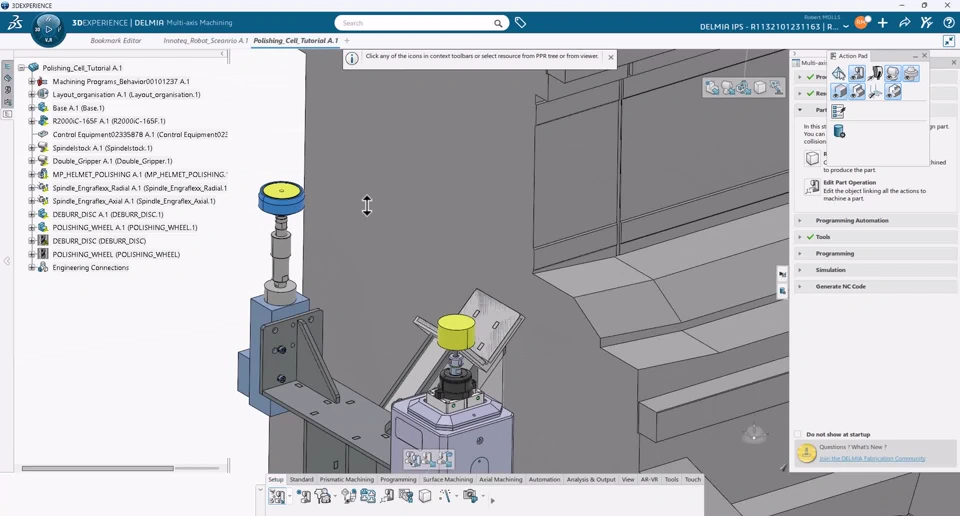The height and width of the screenshot is (516, 960).
Task: Expand the Tools section in assistant panel
Action: click(x=800, y=237)
